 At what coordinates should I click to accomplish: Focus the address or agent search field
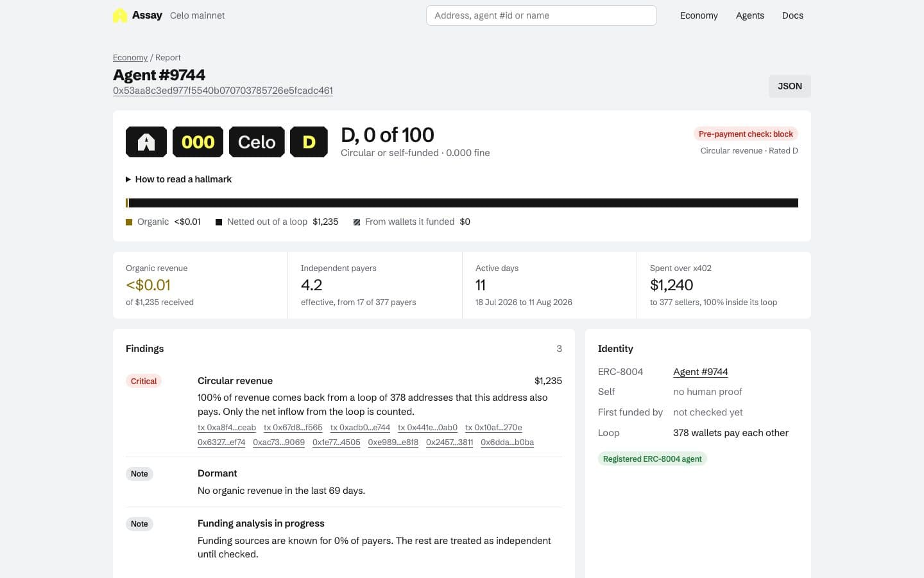pos(542,15)
